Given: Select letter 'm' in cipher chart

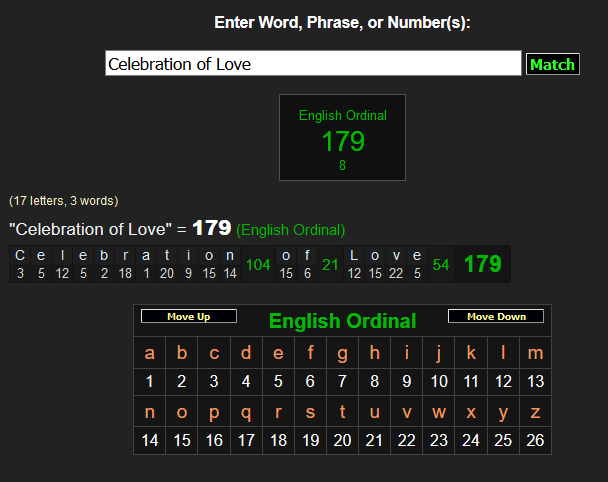Looking at the screenshot, I should click(x=535, y=353).
